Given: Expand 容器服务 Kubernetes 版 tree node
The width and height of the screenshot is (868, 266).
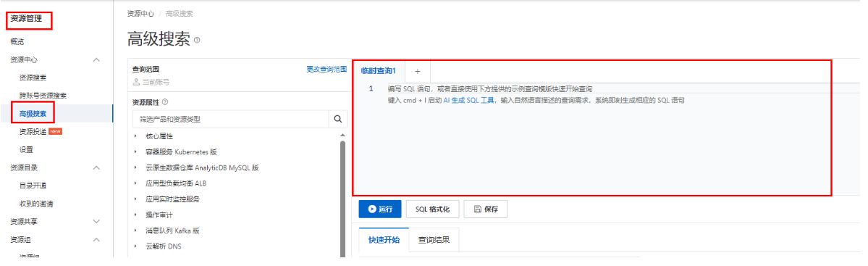Looking at the screenshot, I should (135, 151).
